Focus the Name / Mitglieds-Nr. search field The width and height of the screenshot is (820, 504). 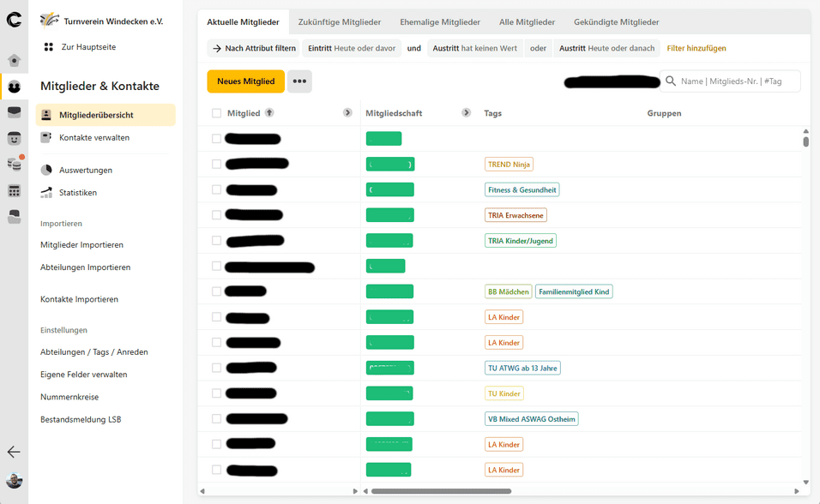tap(736, 81)
